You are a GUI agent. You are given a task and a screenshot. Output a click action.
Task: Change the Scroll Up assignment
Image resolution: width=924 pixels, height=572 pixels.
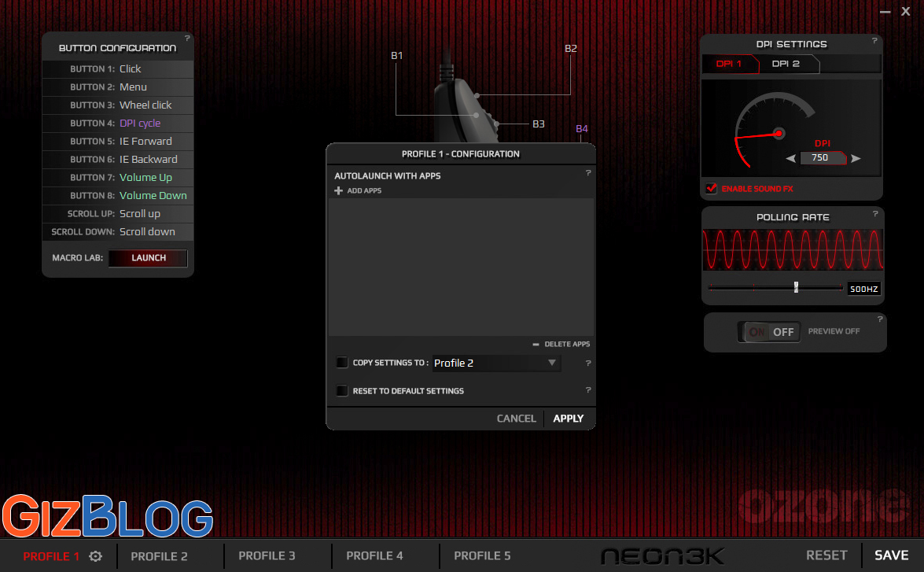(118, 214)
